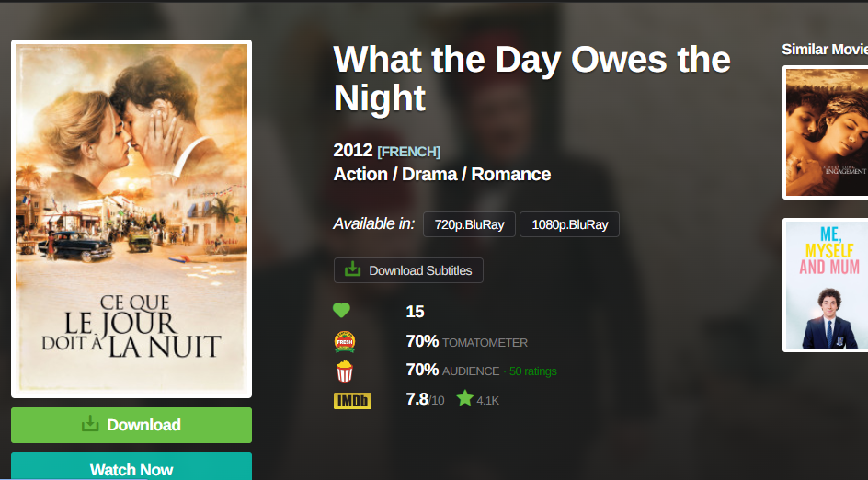Open the A Very Long Engagement similar movie
This screenshot has width=868, height=480.
pyautogui.click(x=826, y=132)
